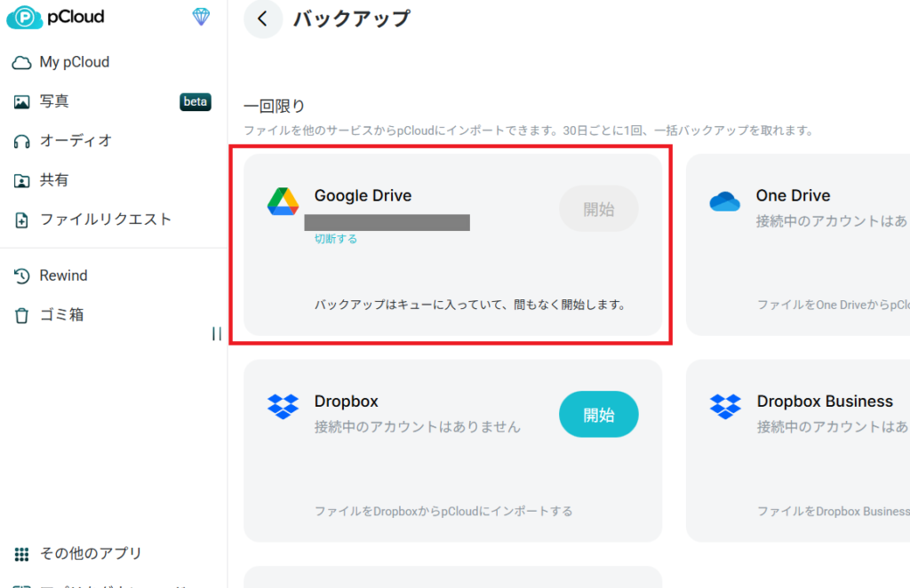Screen dimensions: 910x588
Task: Click the Dropbox 開始 button
Action: [x=598, y=415]
